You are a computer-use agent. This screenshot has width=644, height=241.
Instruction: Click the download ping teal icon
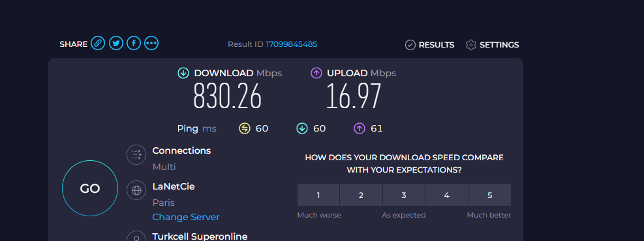pos(302,129)
